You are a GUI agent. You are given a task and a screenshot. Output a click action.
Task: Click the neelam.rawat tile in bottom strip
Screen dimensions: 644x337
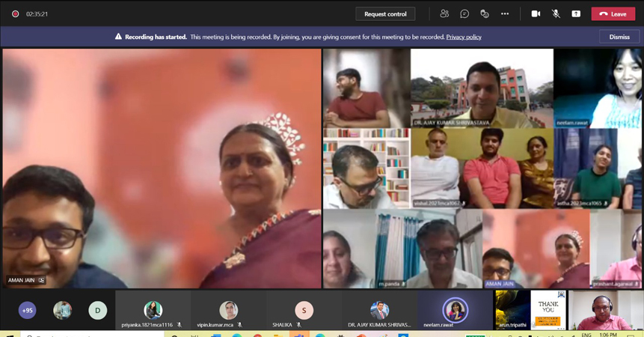point(455,310)
